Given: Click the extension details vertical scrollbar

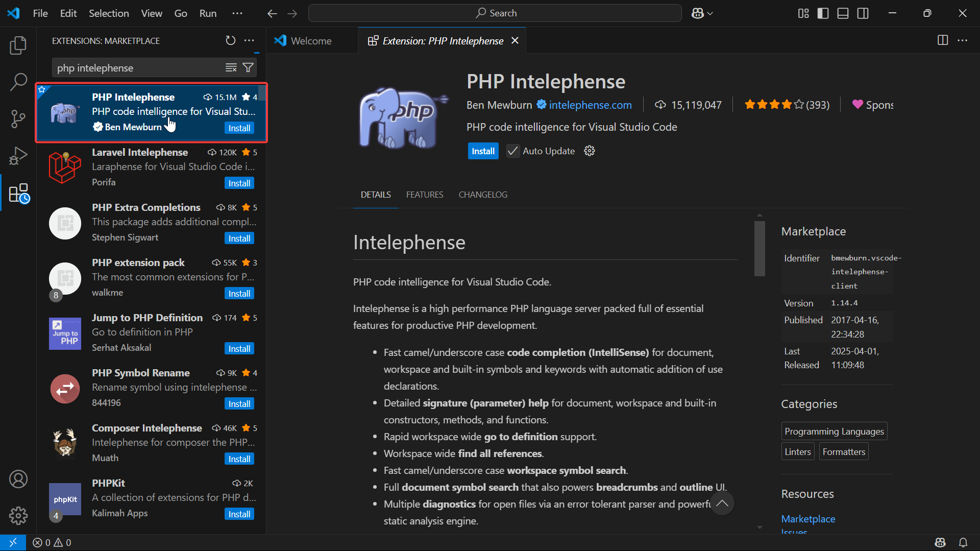Looking at the screenshot, I should coord(759,249).
